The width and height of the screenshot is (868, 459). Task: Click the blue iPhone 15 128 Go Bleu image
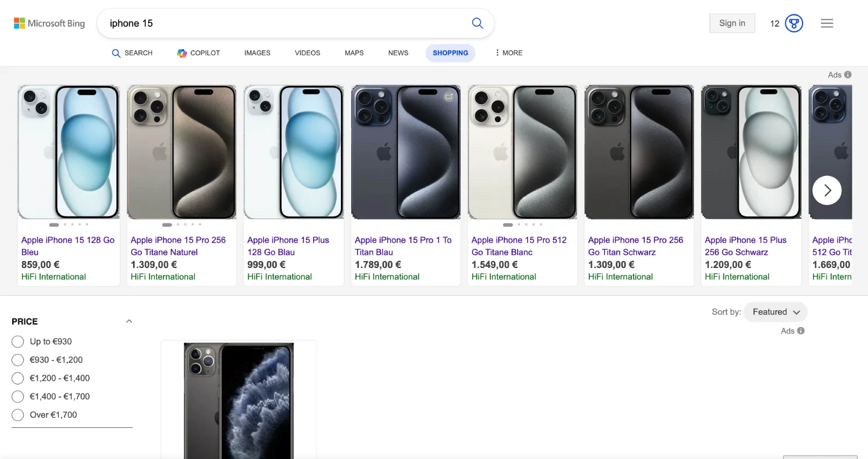pos(69,152)
